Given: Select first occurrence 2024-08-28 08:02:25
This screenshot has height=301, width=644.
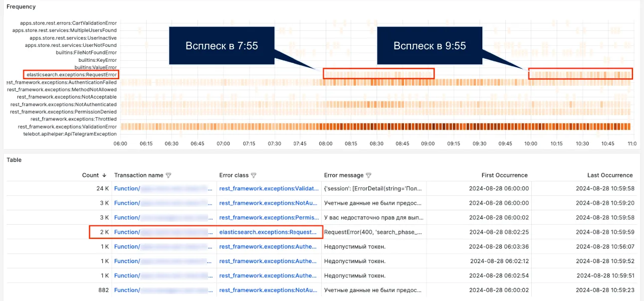Looking at the screenshot, I should pyautogui.click(x=499, y=232).
